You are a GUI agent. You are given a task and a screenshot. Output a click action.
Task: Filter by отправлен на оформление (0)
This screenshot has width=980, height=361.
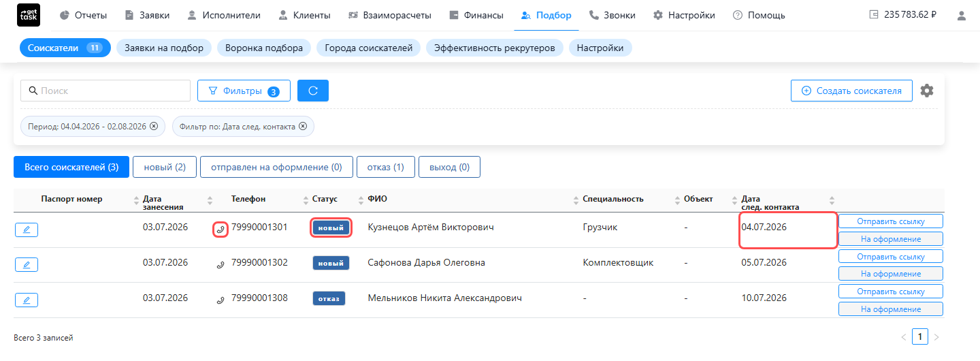(276, 167)
